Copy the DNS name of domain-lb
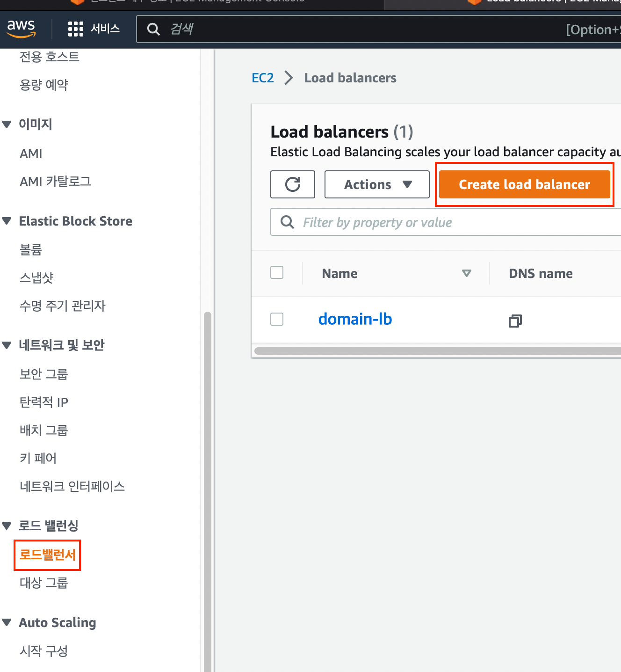Screen dimensions: 621x672 pyautogui.click(x=515, y=321)
